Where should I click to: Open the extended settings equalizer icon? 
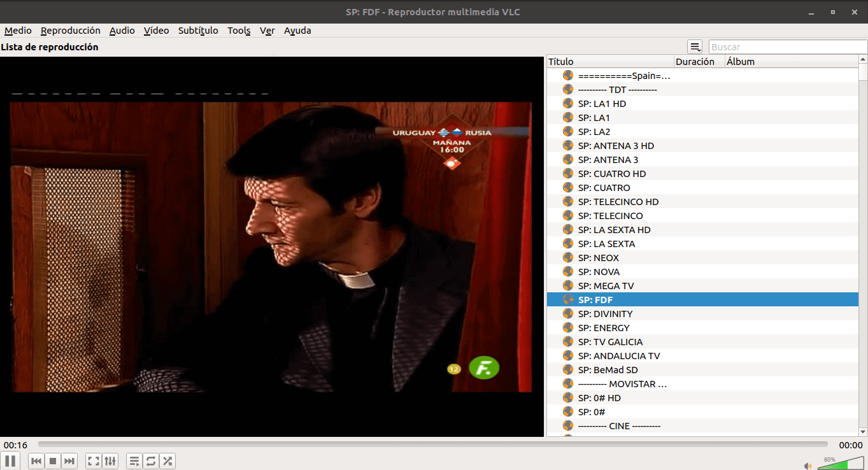pos(110,460)
